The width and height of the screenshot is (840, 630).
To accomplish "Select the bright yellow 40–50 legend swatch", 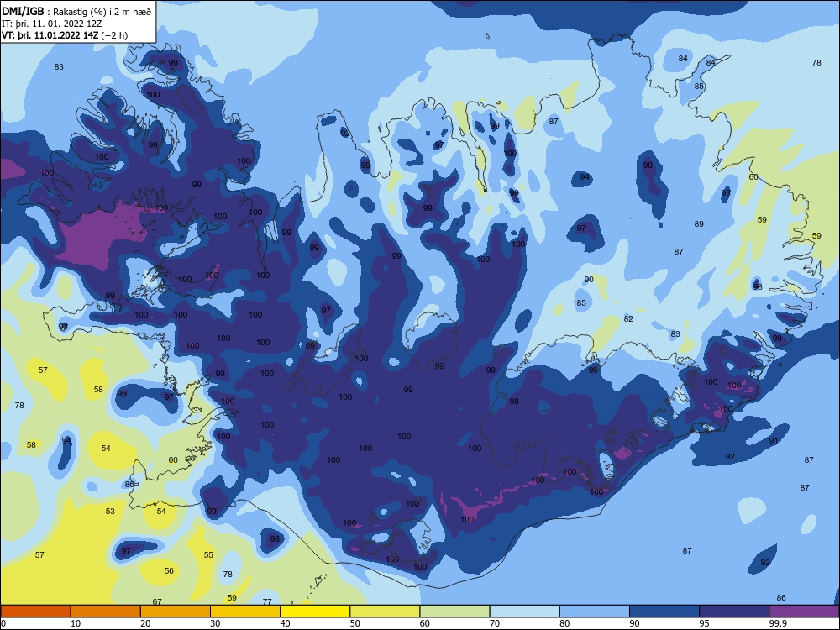I will coord(315,612).
